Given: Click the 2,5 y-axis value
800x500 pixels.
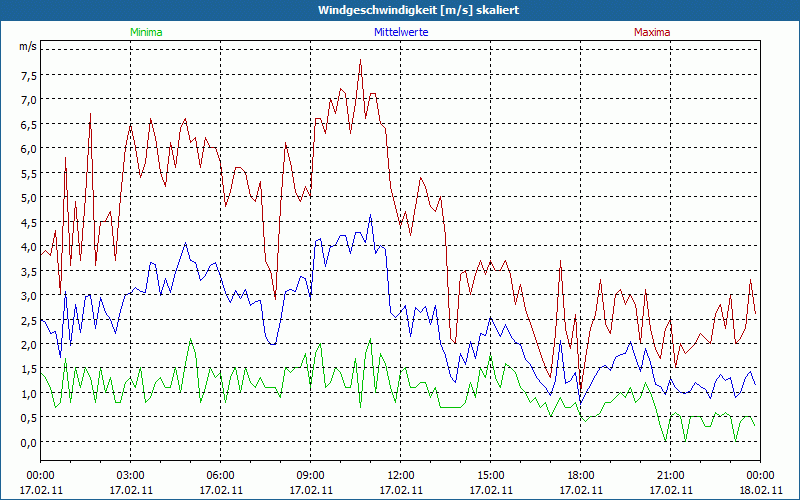Looking at the screenshot, I should pos(29,321).
